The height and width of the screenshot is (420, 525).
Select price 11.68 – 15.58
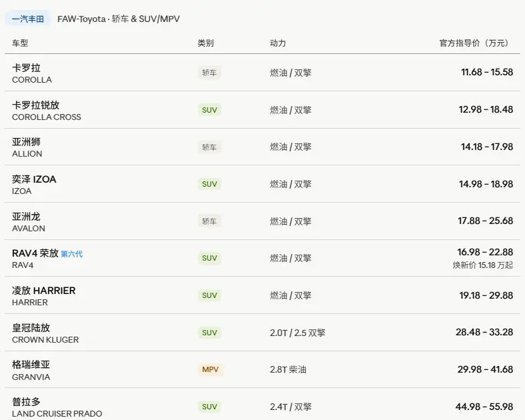point(487,72)
